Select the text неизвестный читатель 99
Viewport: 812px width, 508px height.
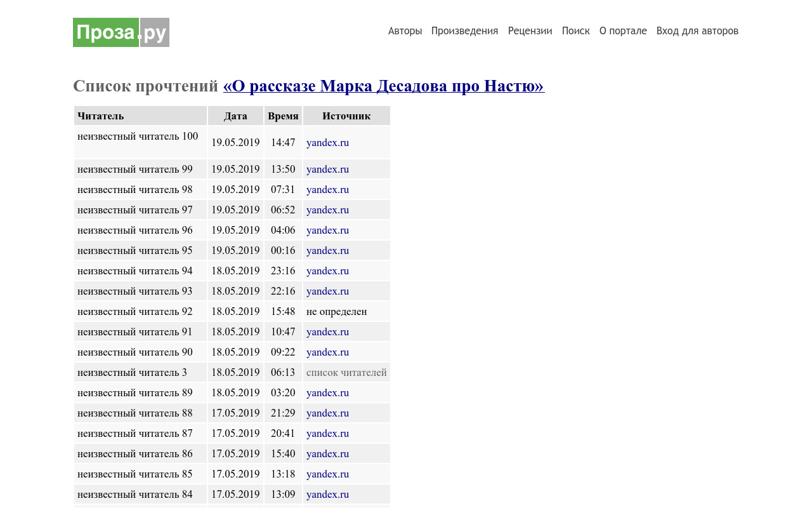[x=135, y=169]
